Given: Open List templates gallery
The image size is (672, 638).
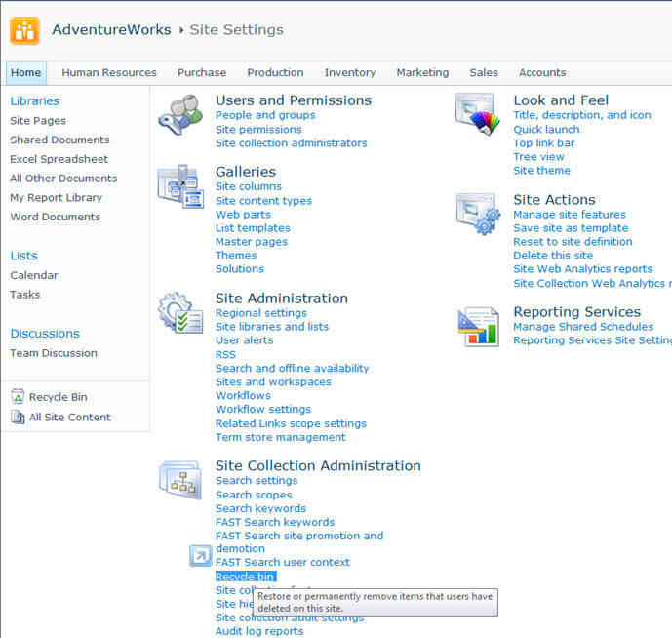Looking at the screenshot, I should coord(253,228).
